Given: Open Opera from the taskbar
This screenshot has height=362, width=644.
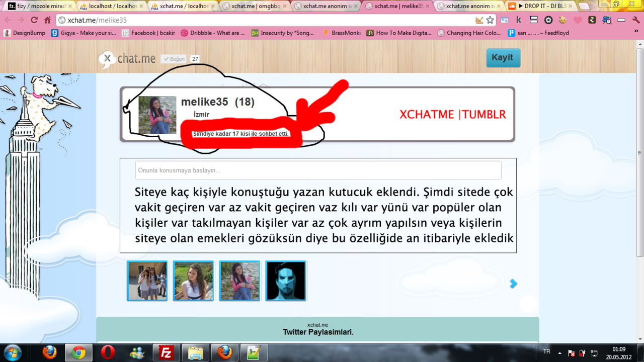Looking at the screenshot, I should pyautogui.click(x=108, y=353).
